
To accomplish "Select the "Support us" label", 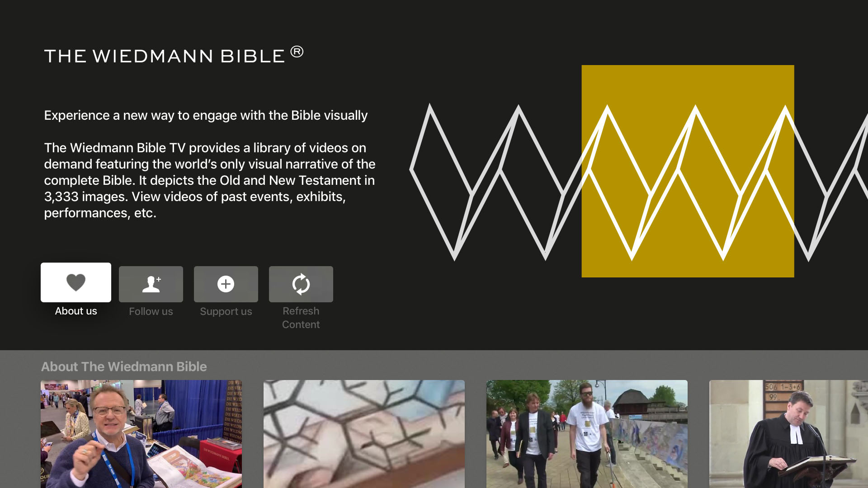I will (226, 311).
